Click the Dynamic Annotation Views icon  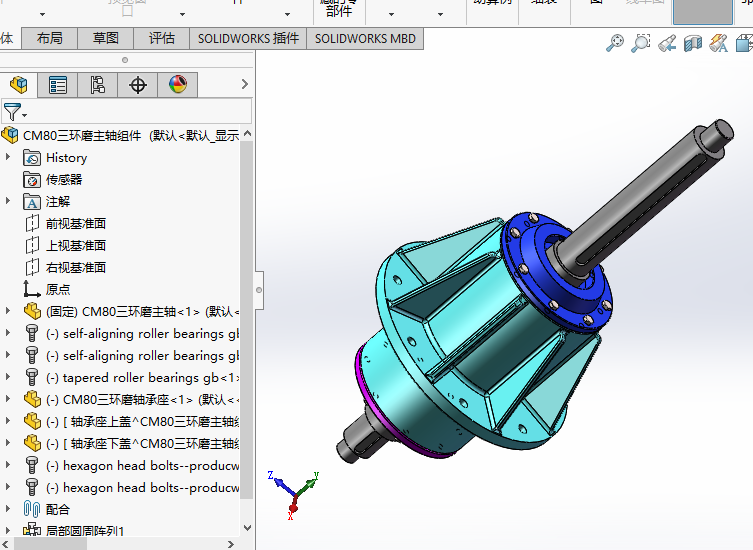719,43
